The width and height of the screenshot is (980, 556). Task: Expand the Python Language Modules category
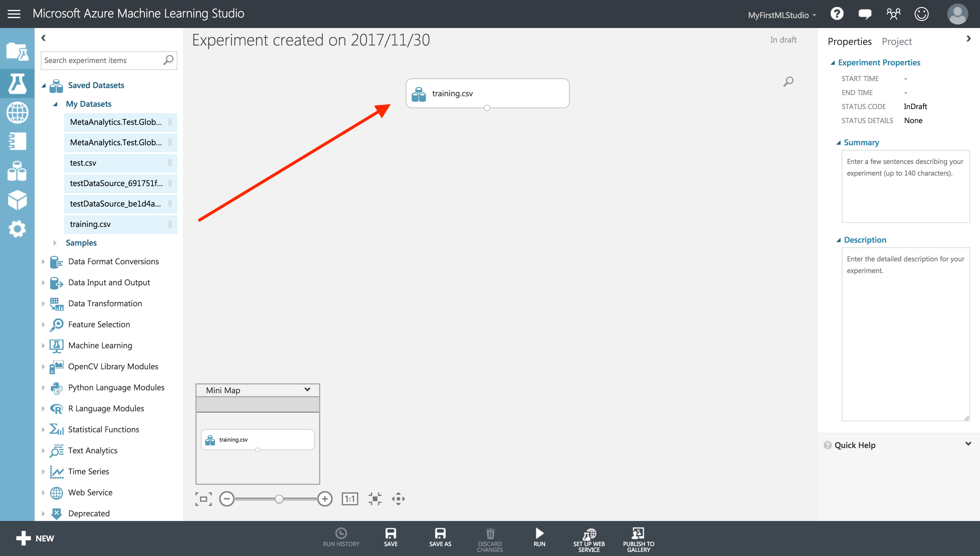click(43, 388)
